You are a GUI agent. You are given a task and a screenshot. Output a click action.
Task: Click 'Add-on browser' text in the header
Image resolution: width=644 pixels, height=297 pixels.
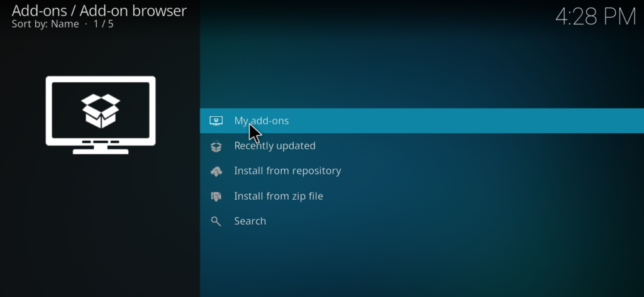point(133,11)
